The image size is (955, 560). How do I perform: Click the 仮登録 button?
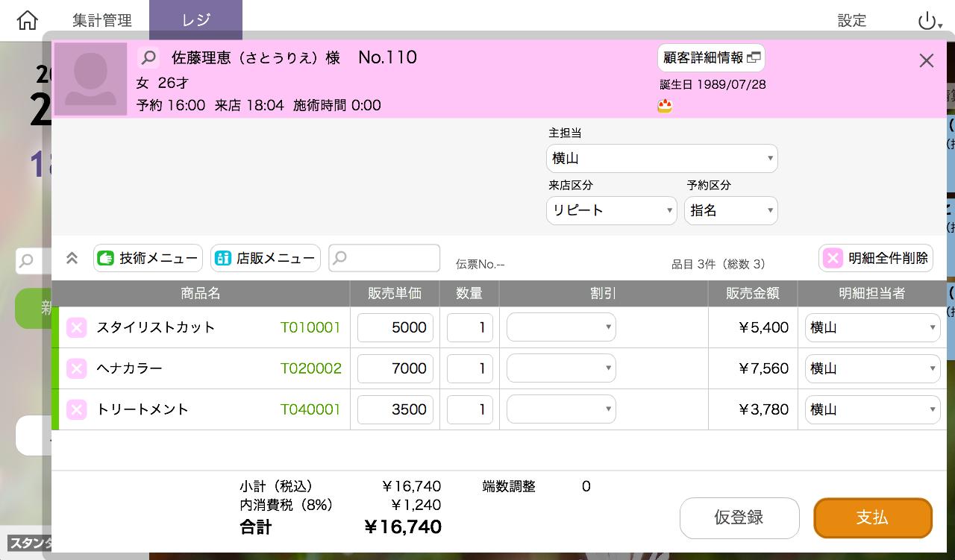739,517
